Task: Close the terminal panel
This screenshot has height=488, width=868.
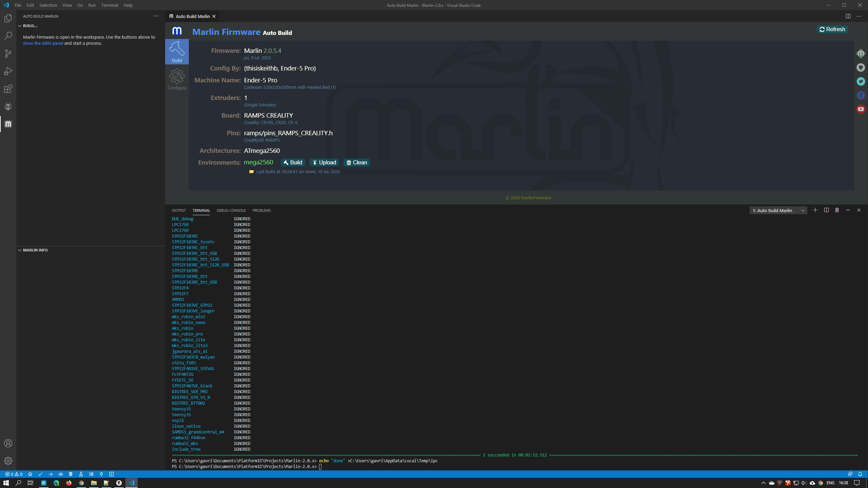Action: tap(859, 210)
